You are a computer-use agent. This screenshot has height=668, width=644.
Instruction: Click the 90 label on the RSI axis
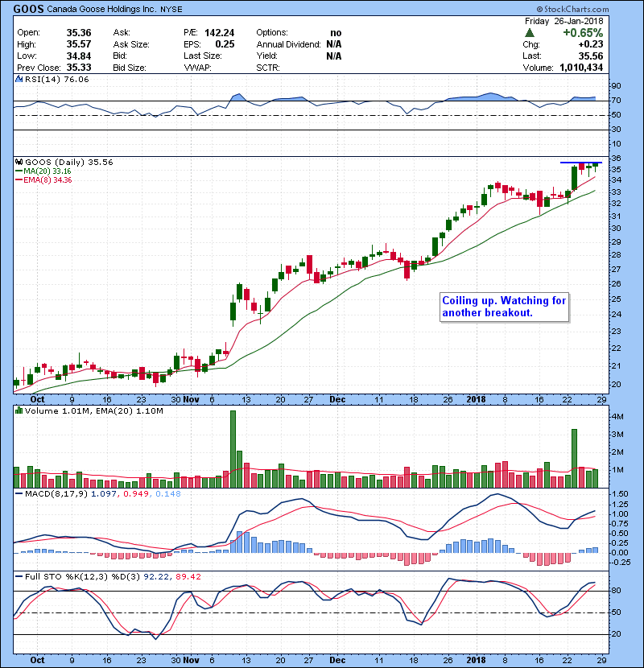(617, 86)
